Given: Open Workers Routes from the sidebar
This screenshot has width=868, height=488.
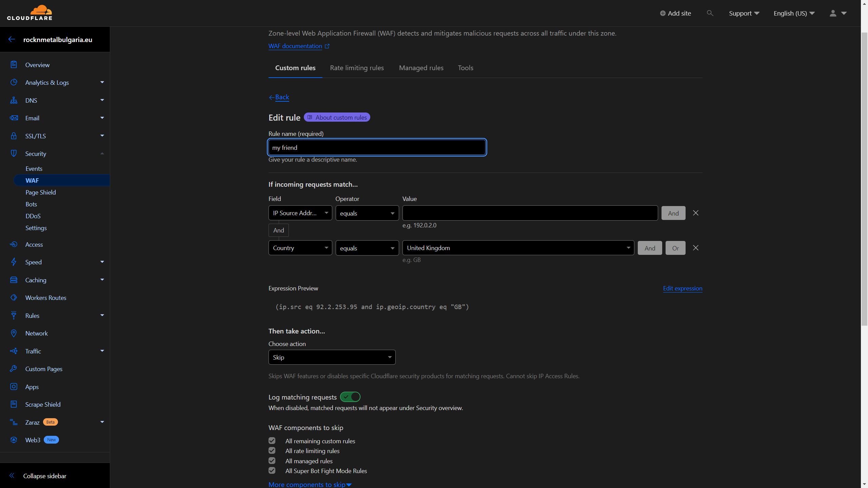Looking at the screenshot, I should [46, 298].
